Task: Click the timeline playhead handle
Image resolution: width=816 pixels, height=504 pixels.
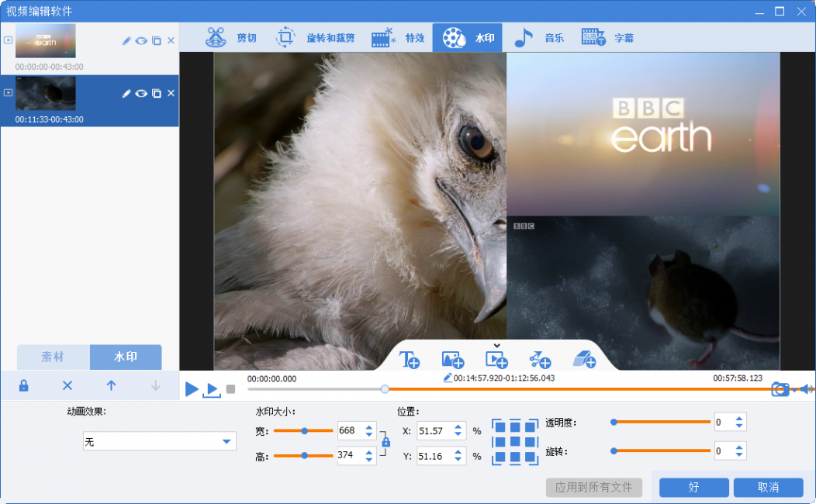Action: [385, 389]
